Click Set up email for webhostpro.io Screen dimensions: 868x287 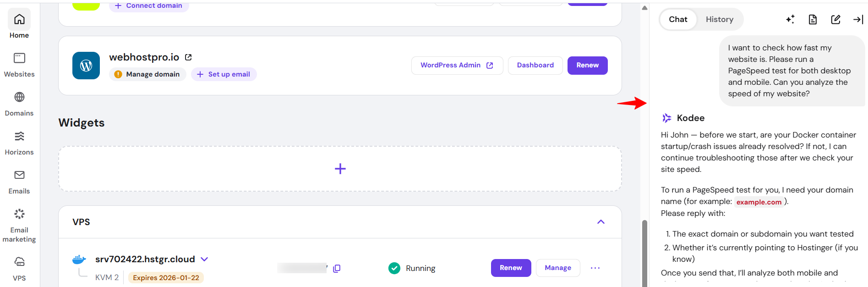coord(224,74)
